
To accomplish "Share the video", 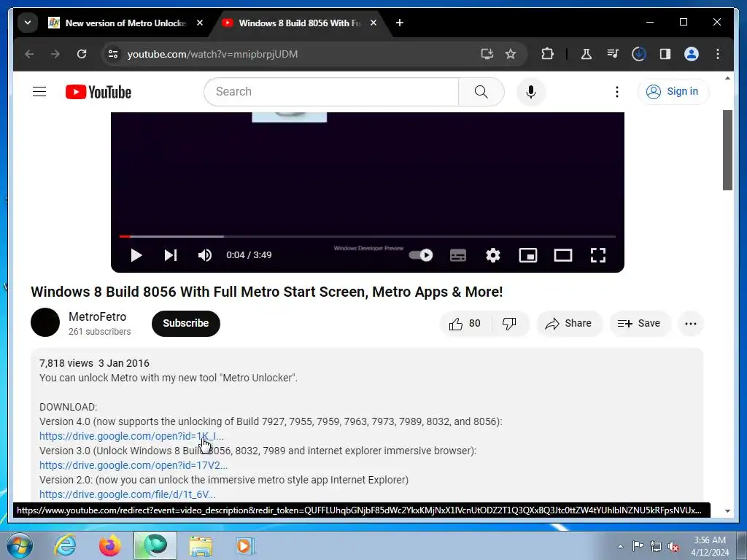I will point(569,323).
